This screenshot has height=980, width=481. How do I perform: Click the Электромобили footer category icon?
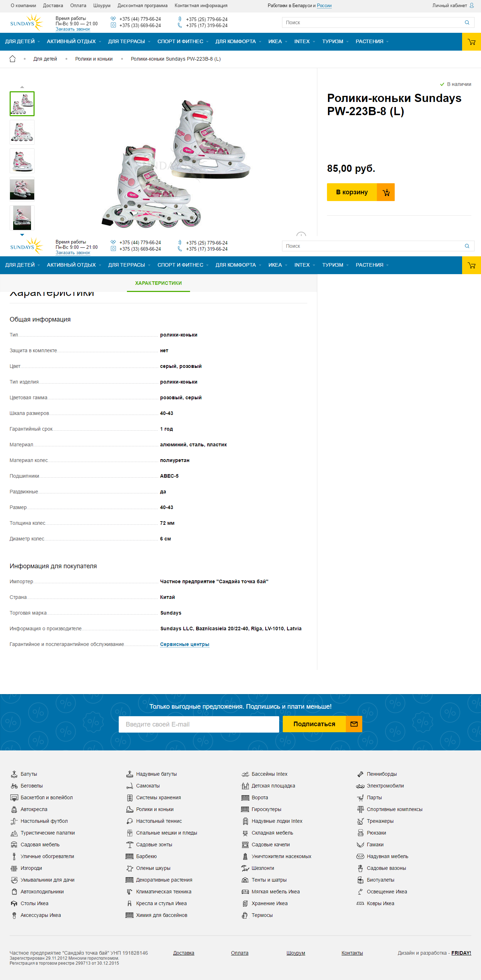click(360, 786)
